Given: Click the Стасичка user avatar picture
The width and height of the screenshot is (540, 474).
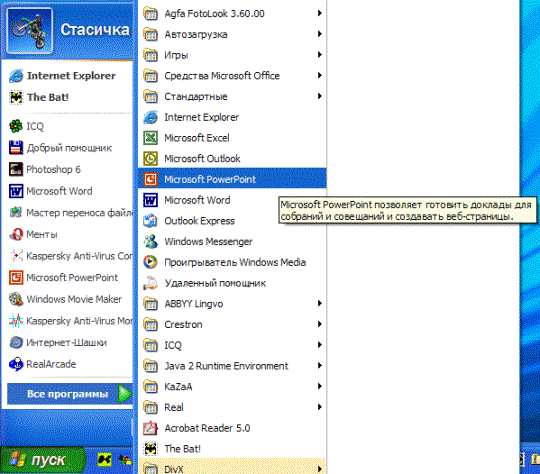Looking at the screenshot, I should pos(30,30).
